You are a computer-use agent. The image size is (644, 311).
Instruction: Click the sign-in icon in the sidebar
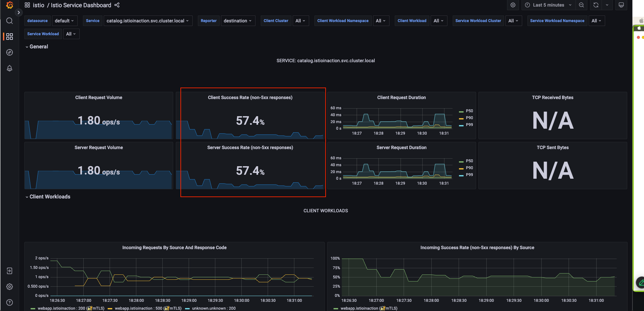pyautogui.click(x=10, y=271)
